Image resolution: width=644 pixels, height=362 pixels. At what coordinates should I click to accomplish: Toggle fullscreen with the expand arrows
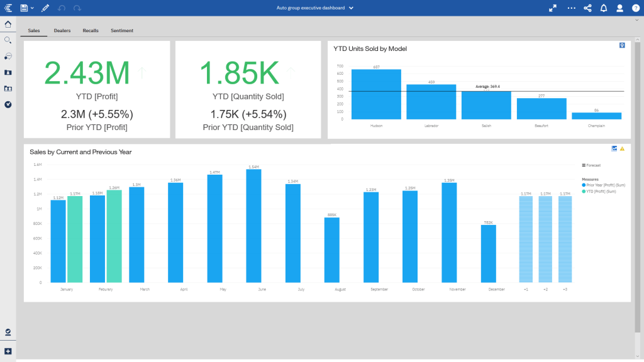(552, 8)
